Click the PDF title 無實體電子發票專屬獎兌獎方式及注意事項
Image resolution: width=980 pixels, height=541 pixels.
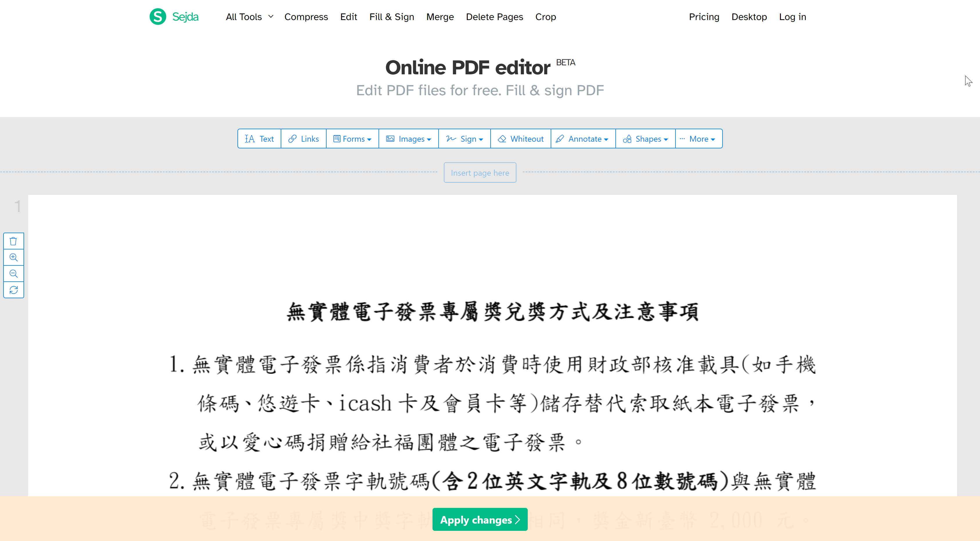click(x=493, y=312)
